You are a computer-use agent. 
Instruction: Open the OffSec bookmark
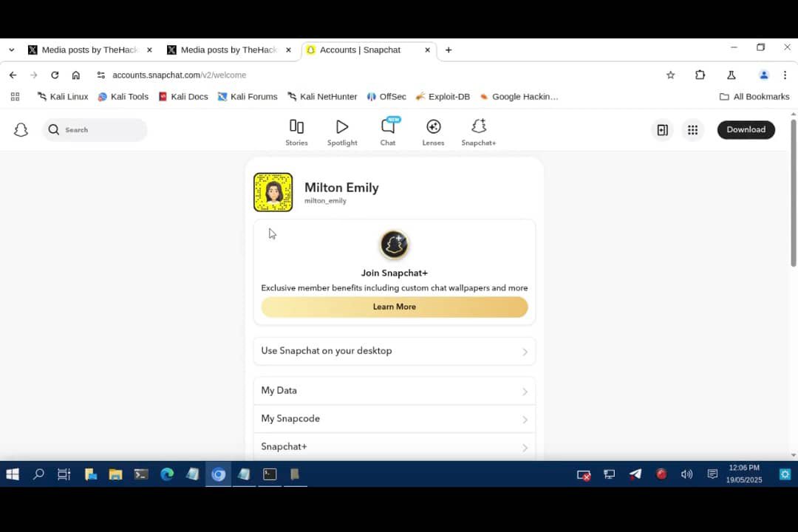point(386,97)
